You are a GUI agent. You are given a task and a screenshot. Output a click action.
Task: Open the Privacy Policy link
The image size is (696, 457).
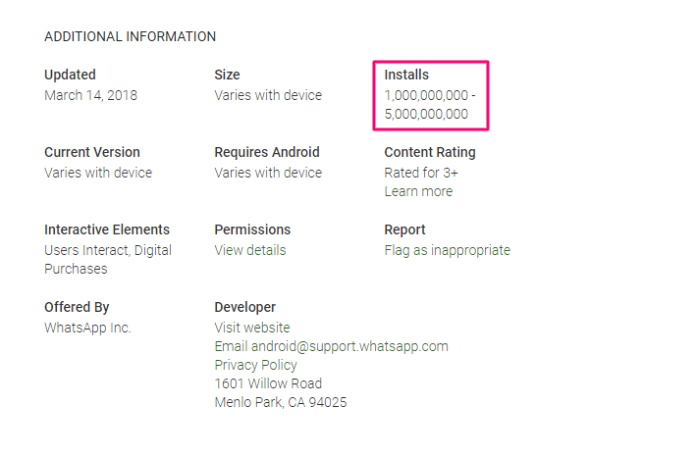point(255,365)
